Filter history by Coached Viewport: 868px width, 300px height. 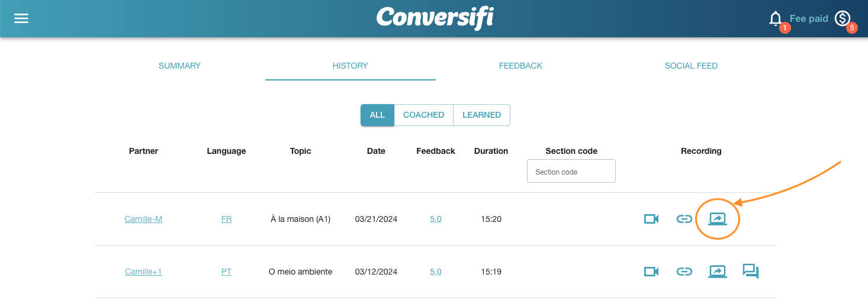click(424, 115)
